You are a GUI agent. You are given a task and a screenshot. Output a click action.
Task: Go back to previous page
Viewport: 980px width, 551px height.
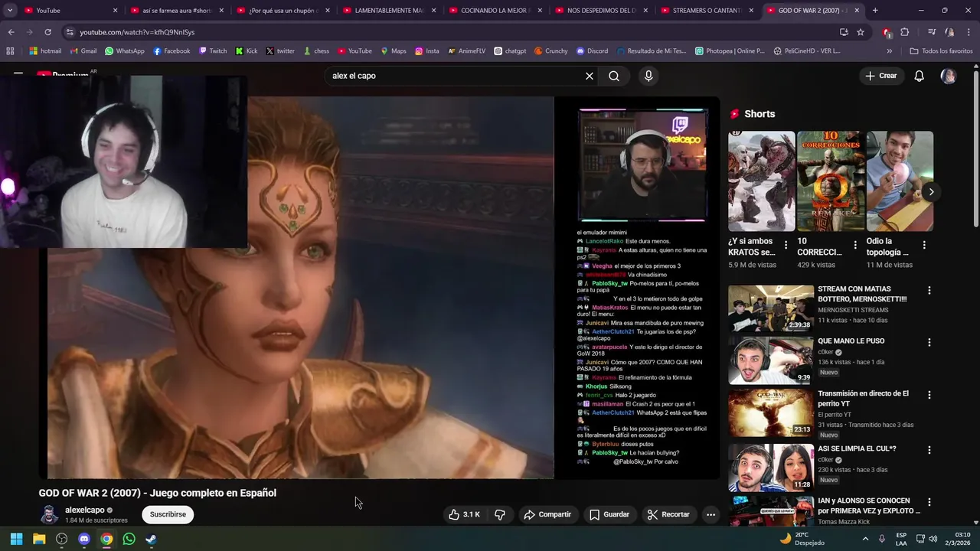(x=11, y=32)
